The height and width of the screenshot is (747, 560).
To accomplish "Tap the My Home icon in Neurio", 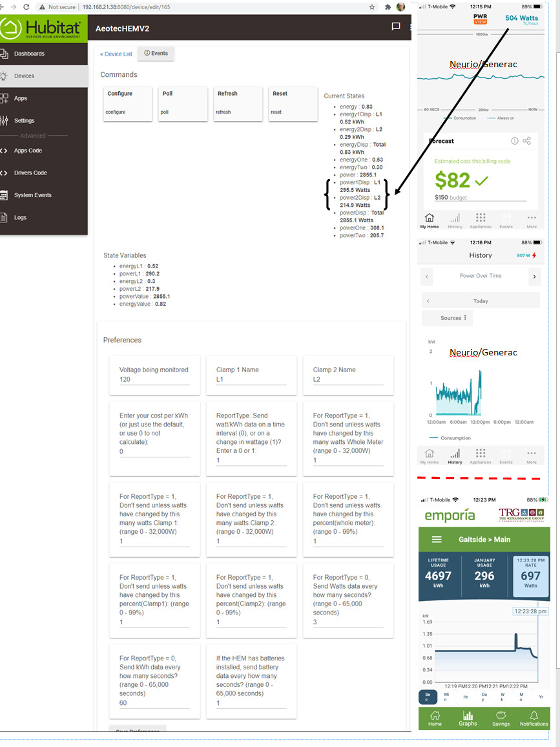I will [429, 220].
